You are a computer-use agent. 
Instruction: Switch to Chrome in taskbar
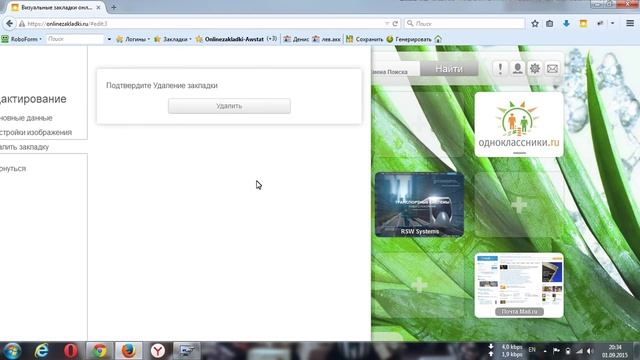click(99, 351)
